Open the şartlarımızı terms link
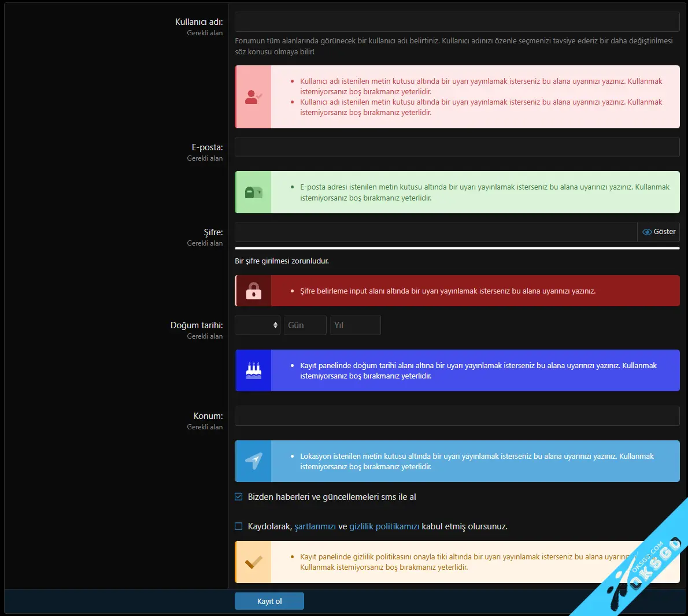Screen dimensions: 688x616 click(x=315, y=526)
